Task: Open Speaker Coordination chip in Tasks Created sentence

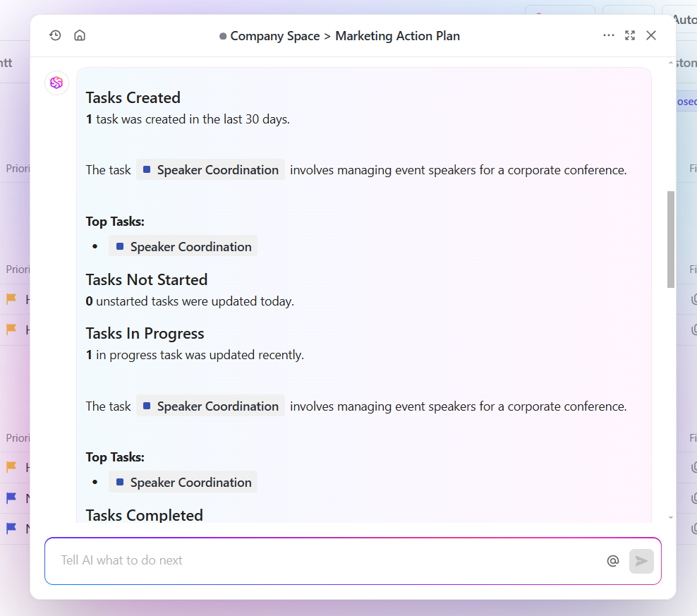Action: (x=211, y=170)
